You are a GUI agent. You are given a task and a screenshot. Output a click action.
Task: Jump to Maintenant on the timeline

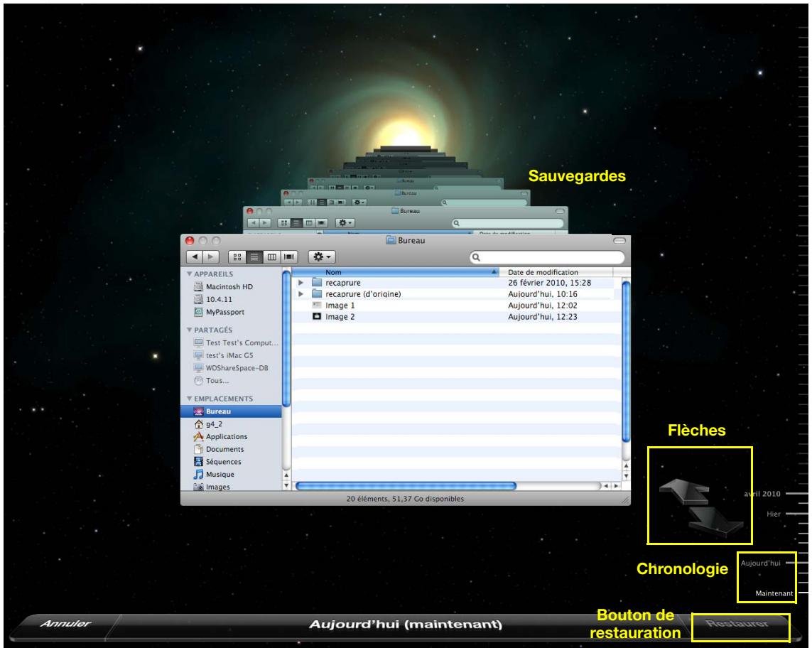(774, 593)
